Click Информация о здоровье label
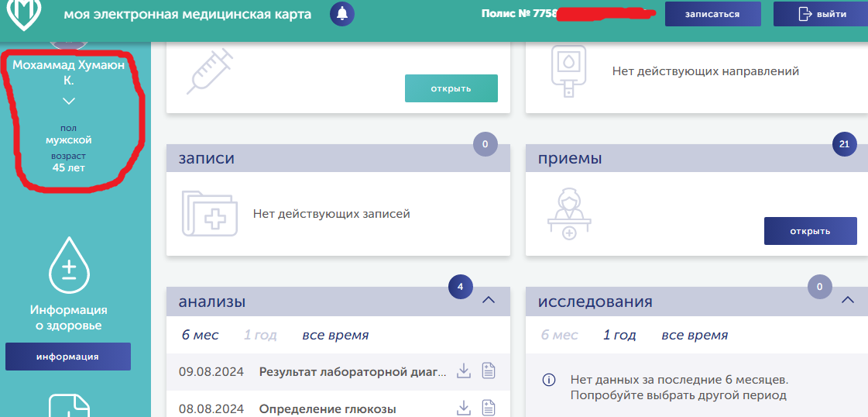This screenshot has height=417, width=868. pyautogui.click(x=69, y=317)
